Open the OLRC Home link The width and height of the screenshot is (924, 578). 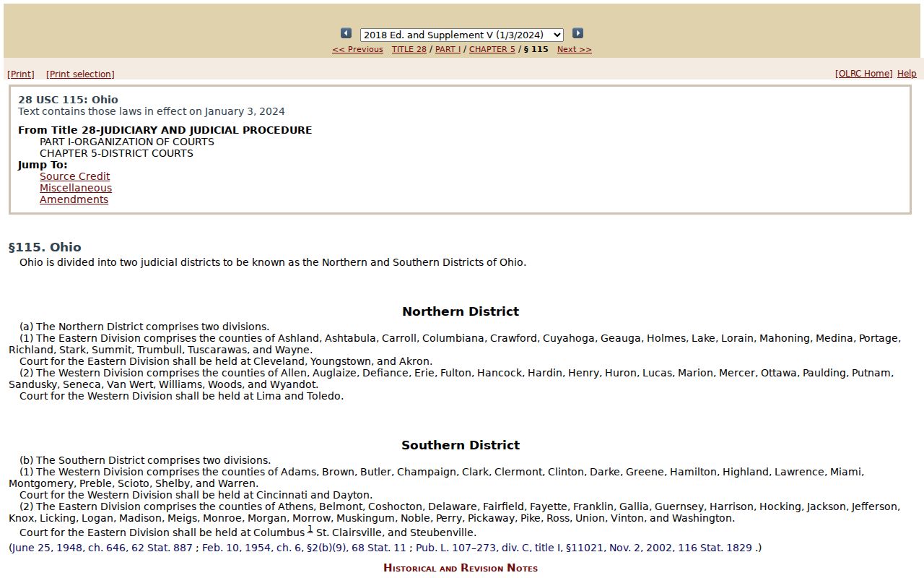(x=863, y=74)
